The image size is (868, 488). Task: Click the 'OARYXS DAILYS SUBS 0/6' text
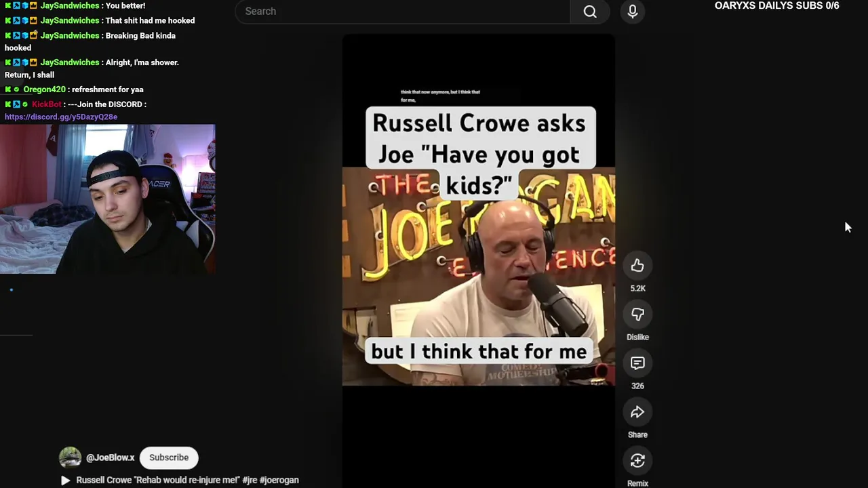(776, 5)
